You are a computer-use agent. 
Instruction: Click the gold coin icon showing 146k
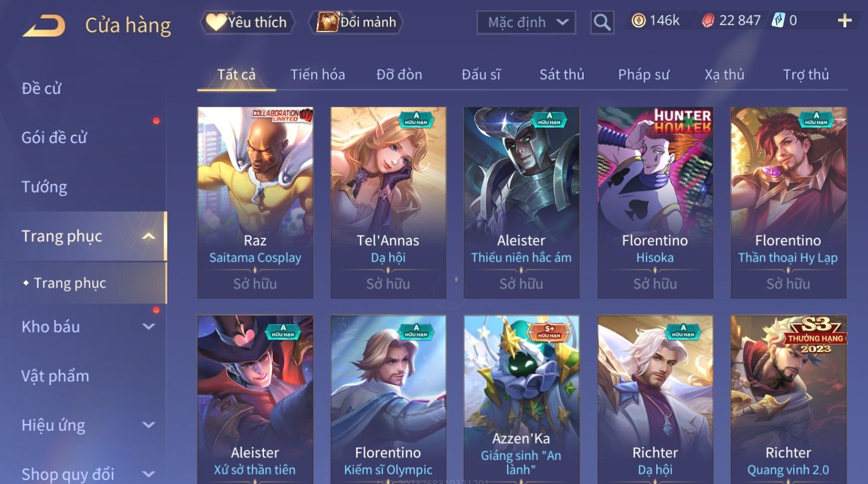[x=638, y=21]
